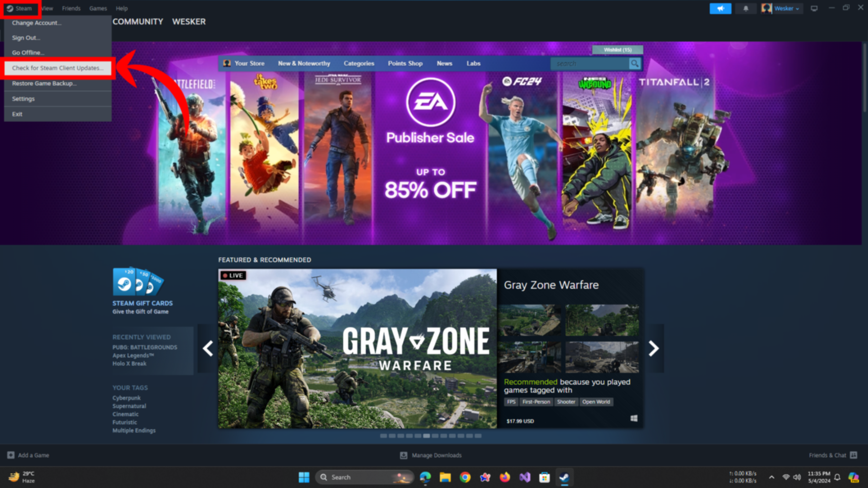The width and height of the screenshot is (868, 488).
Task: Click Add a Game plus icon
Action: point(11,455)
